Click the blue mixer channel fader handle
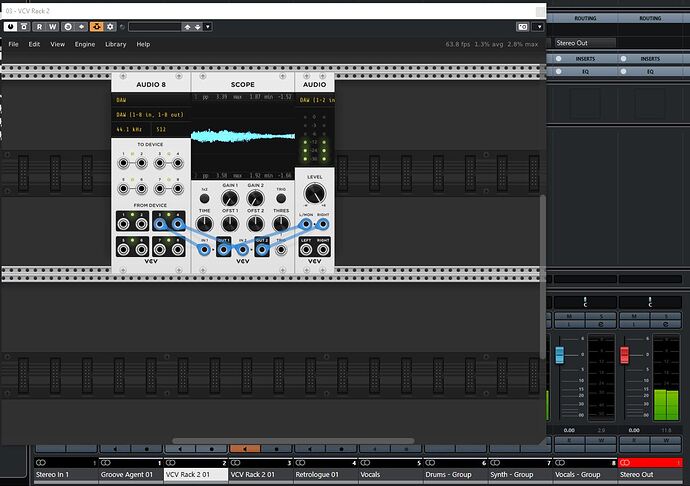 pyautogui.click(x=559, y=355)
